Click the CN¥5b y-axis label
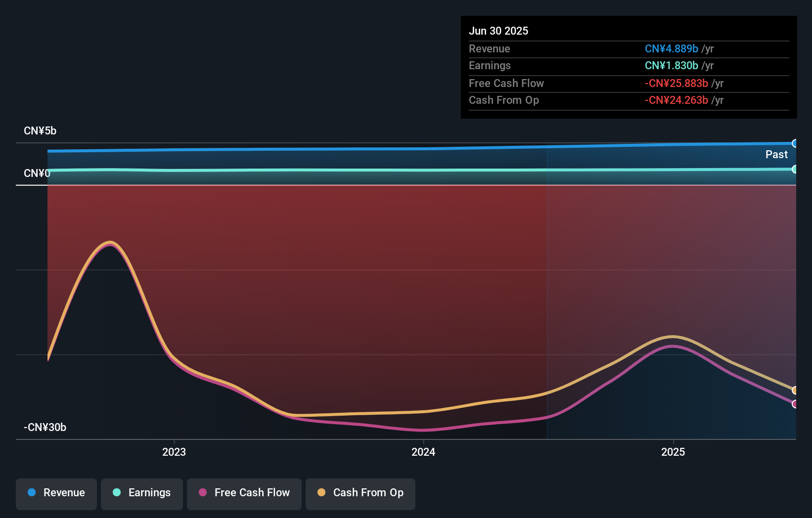Viewport: 812px width, 518px height. click(40, 130)
